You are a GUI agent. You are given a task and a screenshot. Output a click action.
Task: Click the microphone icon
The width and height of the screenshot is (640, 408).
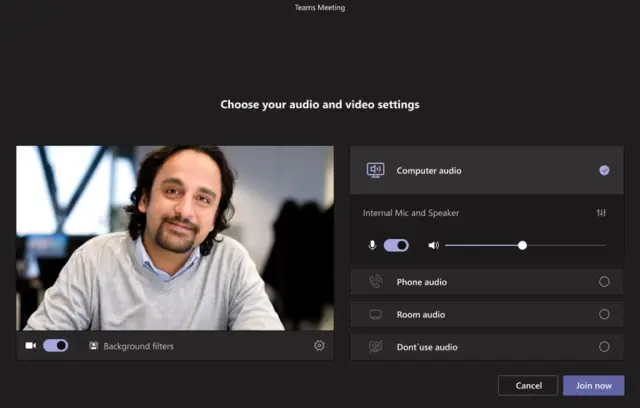click(373, 245)
